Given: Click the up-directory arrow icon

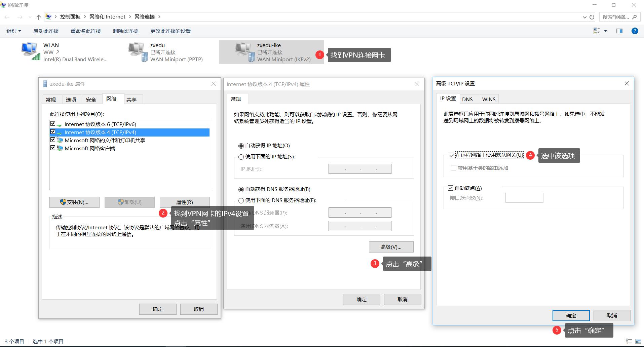Looking at the screenshot, I should pyautogui.click(x=38, y=17).
